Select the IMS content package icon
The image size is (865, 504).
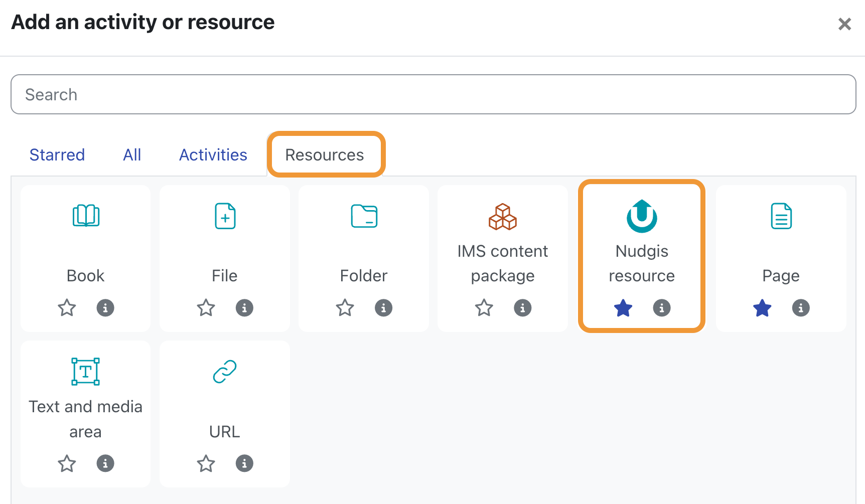pyautogui.click(x=503, y=217)
